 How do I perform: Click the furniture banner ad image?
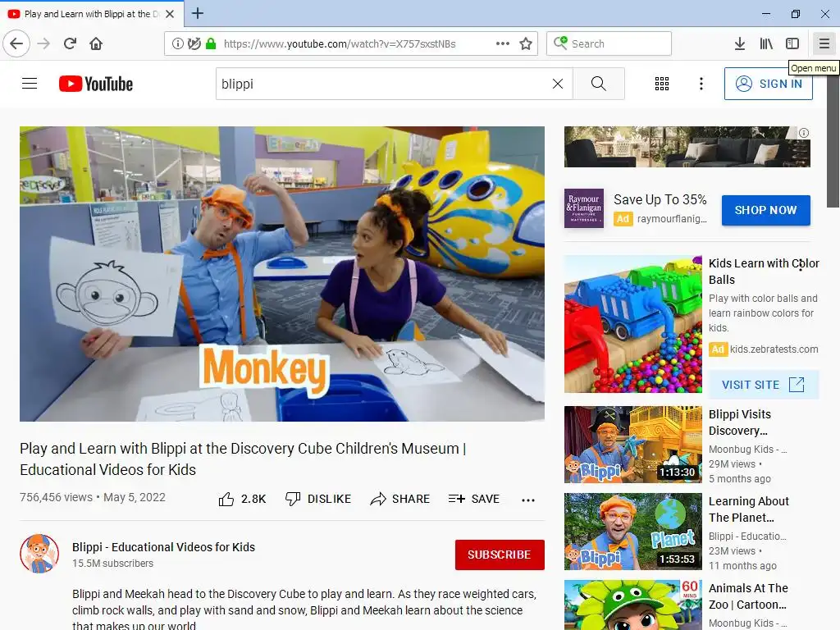click(x=687, y=147)
